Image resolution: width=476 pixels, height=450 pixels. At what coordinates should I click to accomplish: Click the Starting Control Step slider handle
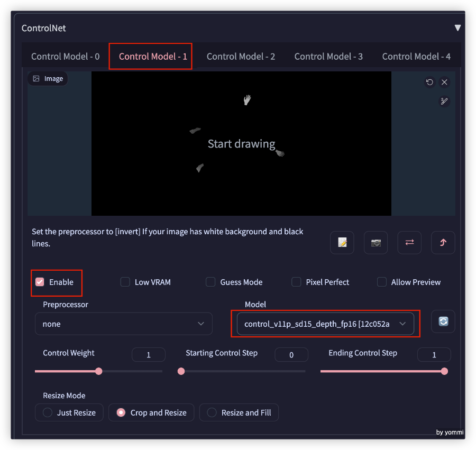pos(181,371)
